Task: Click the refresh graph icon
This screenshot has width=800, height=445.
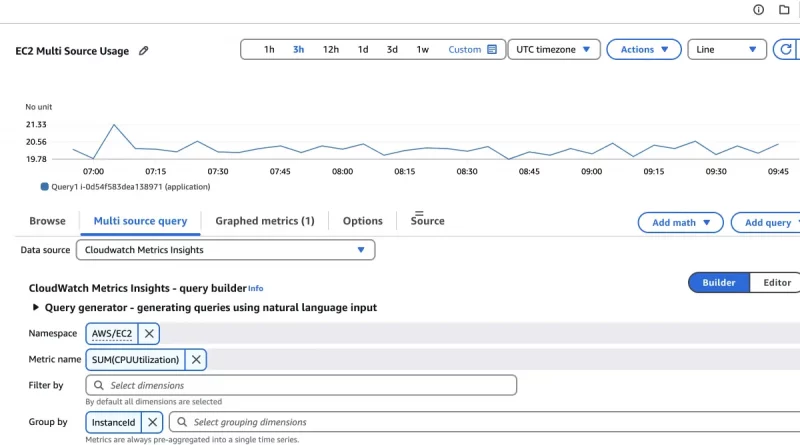Action: click(x=786, y=50)
